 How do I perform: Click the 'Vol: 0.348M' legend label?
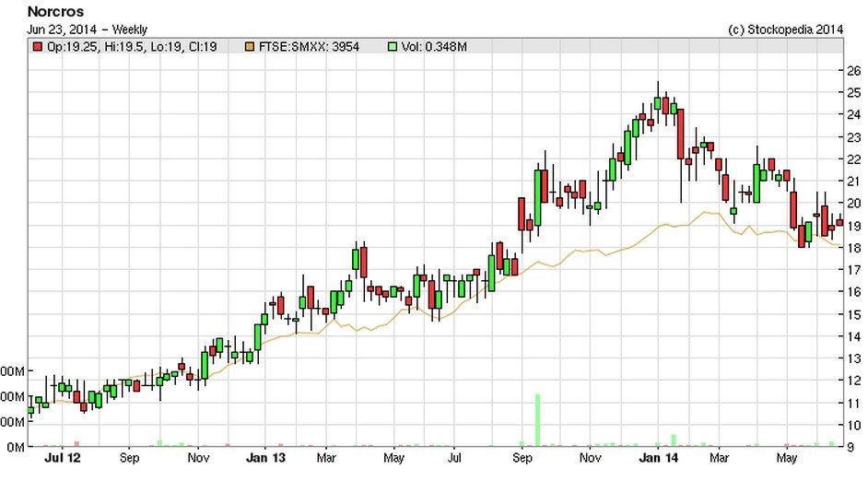click(x=434, y=47)
